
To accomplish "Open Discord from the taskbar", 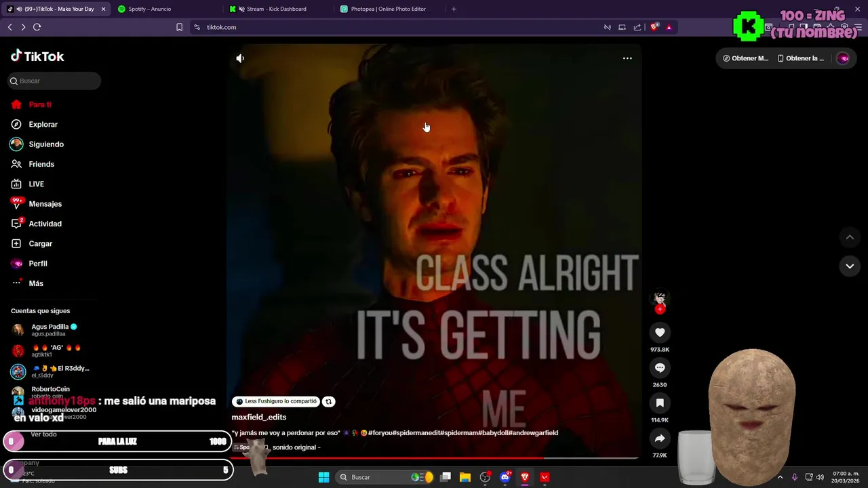I will (505, 477).
